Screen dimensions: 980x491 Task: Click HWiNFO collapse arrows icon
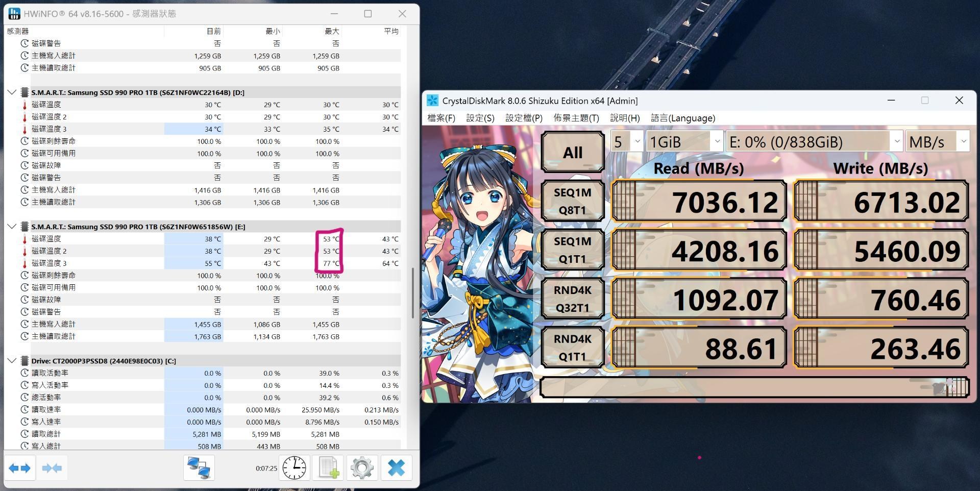(52, 468)
